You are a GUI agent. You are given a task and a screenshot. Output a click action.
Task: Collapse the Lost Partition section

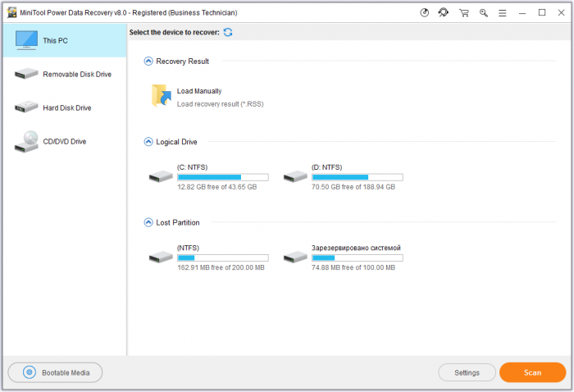[148, 222]
